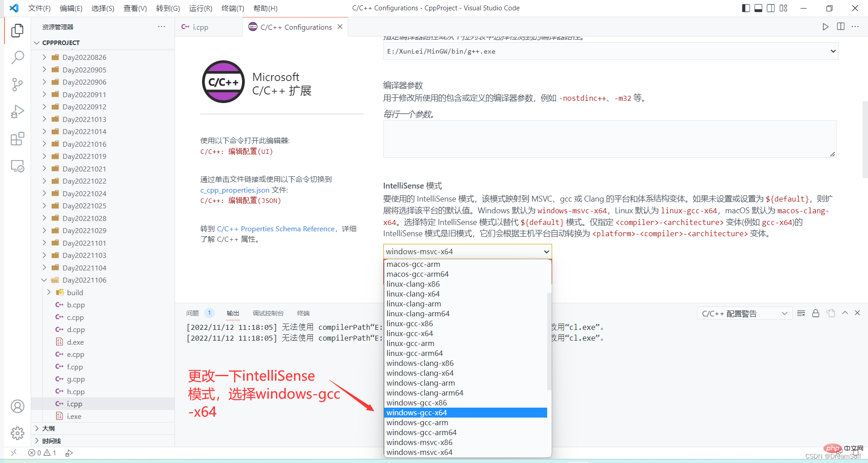This screenshot has height=463, width=868.
Task: Open the 文件(F) menu
Action: (x=39, y=8)
